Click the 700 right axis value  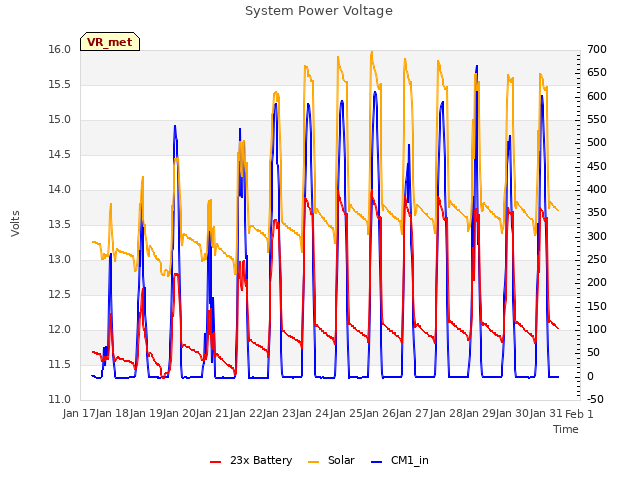(597, 50)
